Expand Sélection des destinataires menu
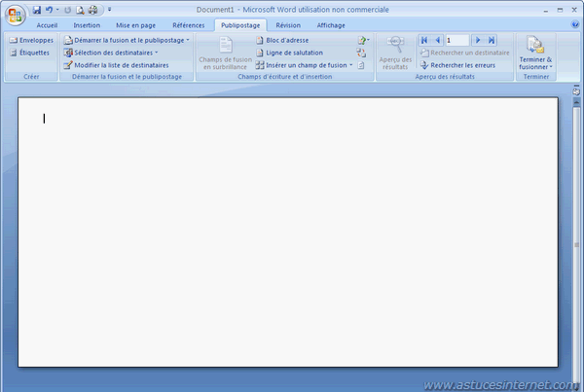 coord(111,53)
